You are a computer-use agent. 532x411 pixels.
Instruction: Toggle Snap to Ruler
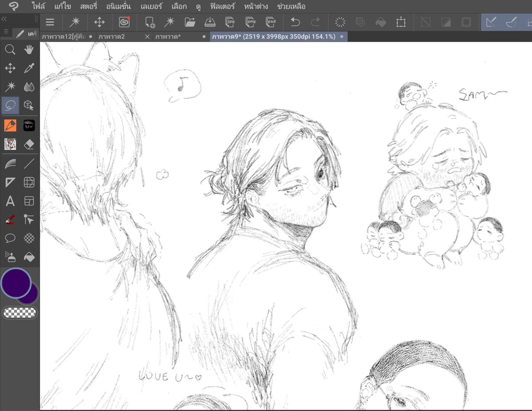(x=491, y=22)
